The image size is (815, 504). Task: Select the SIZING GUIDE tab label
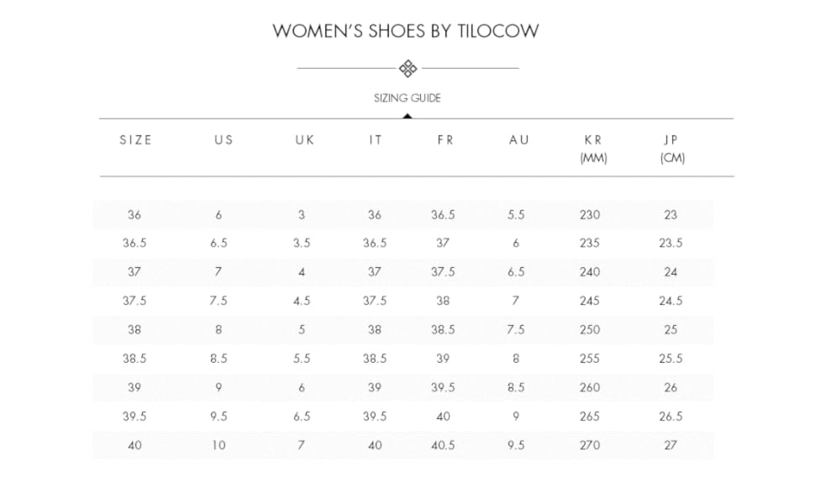(407, 98)
